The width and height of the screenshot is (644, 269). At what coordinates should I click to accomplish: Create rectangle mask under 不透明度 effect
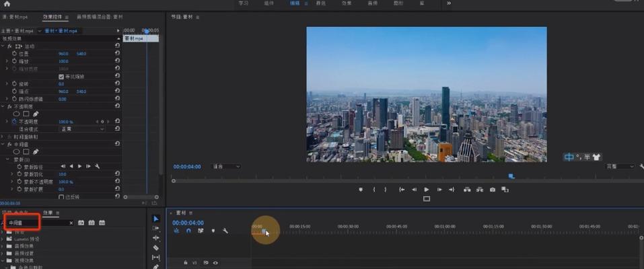[x=26, y=114]
